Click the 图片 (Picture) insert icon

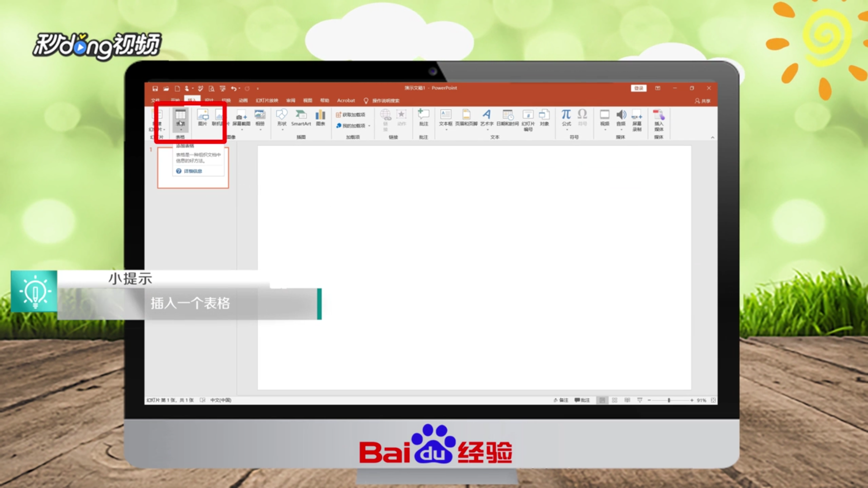pos(203,118)
